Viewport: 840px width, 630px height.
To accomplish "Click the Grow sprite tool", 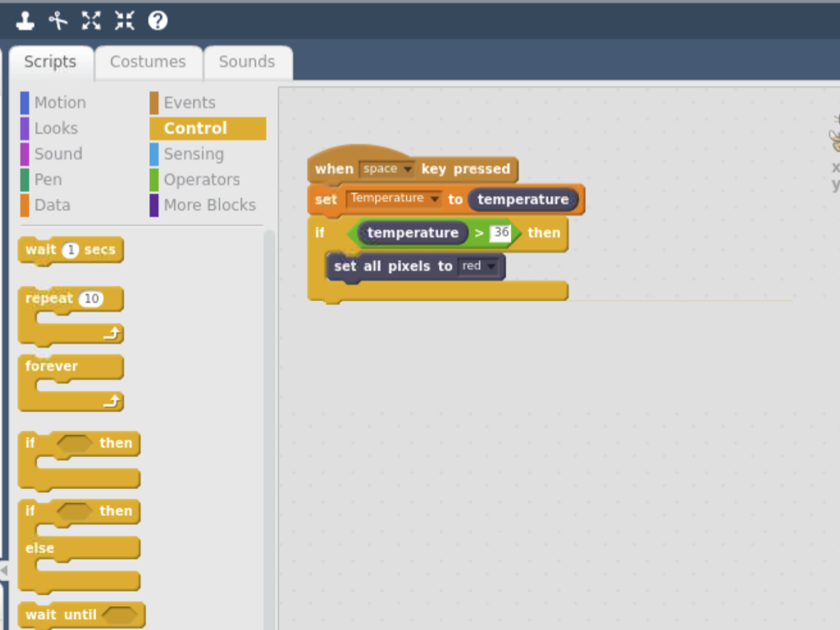I will 91,21.
